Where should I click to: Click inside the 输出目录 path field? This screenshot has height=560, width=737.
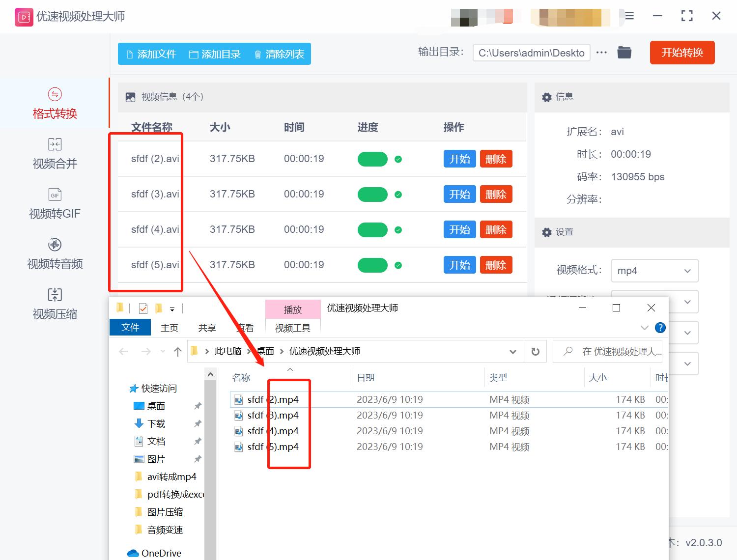point(531,53)
